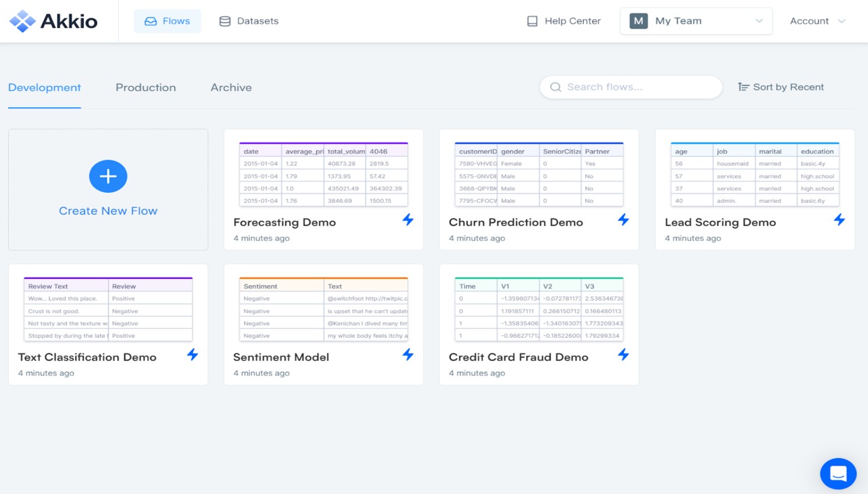Open Lead Scoring Demo table thumbnail

click(755, 175)
